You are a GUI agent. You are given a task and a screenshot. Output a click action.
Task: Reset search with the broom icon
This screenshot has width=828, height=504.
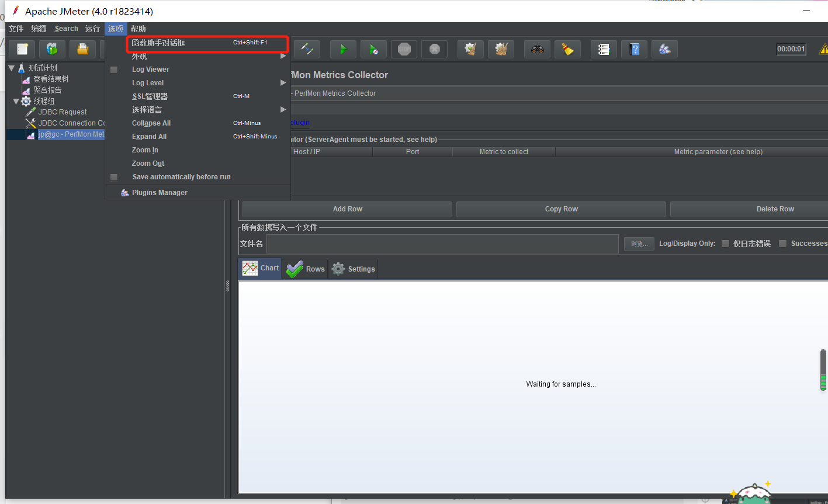[x=568, y=49]
